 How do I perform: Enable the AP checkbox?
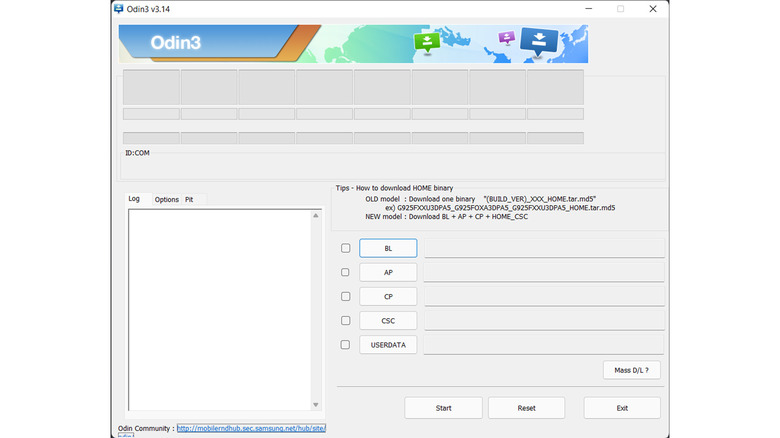(x=345, y=272)
